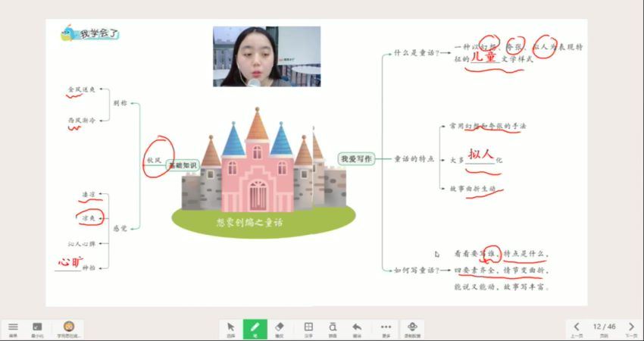Click the 12 / 46 page indicator
Viewport: 644px width, 341px height.
point(604,327)
